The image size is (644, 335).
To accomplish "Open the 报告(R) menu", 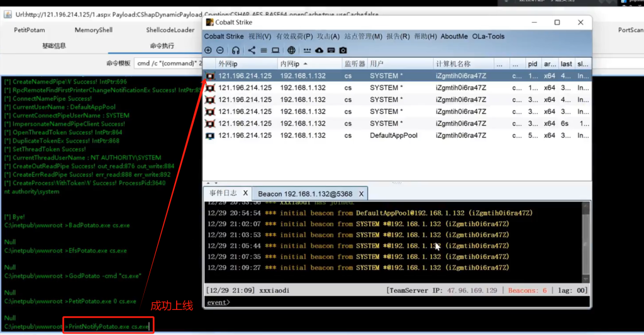I will (398, 36).
